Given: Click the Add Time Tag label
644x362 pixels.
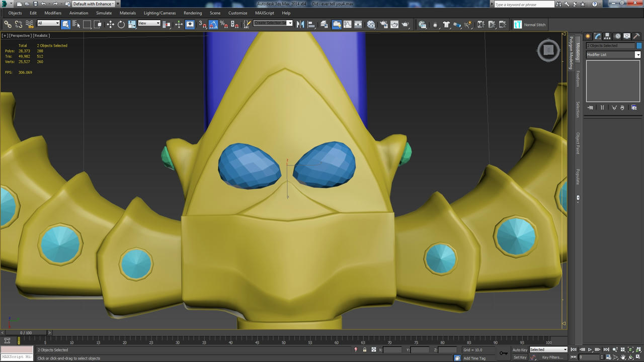Looking at the screenshot, I should click(474, 358).
